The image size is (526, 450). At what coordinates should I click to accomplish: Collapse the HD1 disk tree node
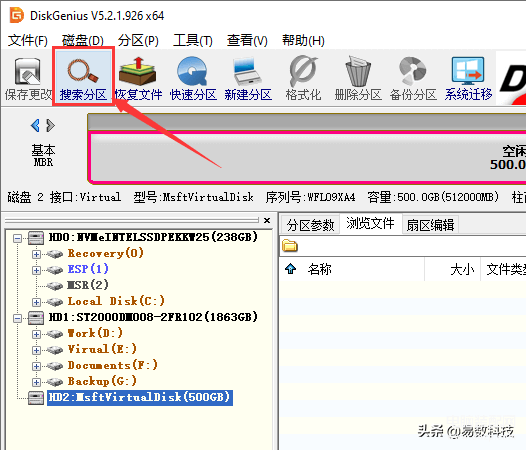17,318
